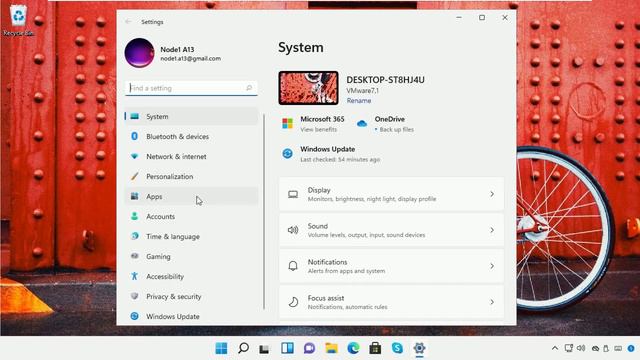Screen dimensions: 640x360
Task: Open Microsoft 365 View benefits
Action: coord(313,124)
